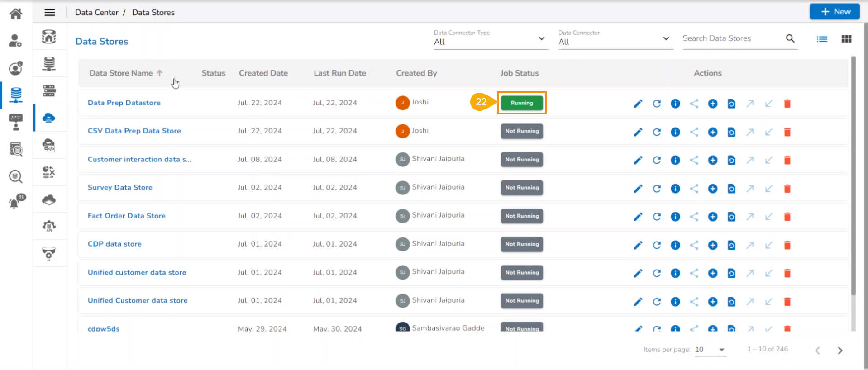The width and height of the screenshot is (868, 370).
Task: Click the Last Run Date column header
Action: point(340,73)
